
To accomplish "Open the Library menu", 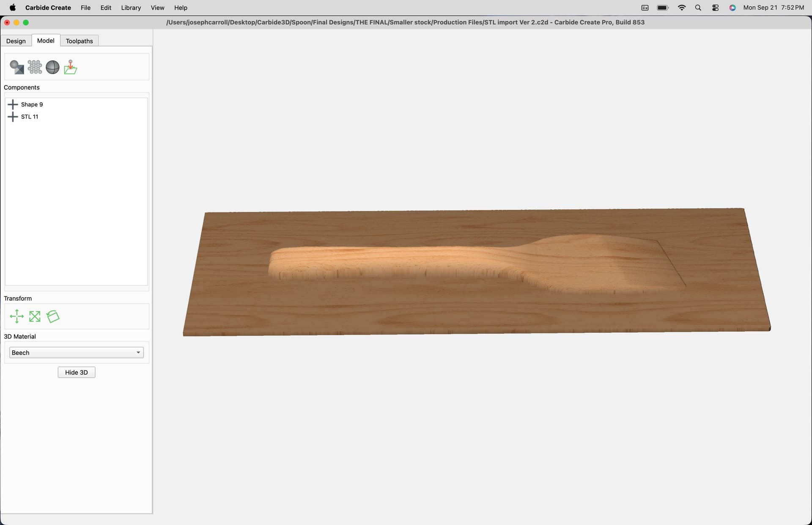I will pos(131,8).
